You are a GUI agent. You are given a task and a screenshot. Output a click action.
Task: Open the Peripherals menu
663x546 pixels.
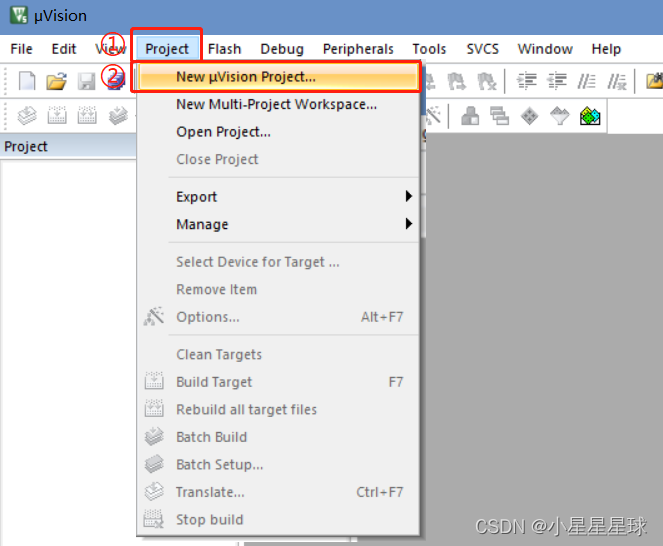coord(358,49)
